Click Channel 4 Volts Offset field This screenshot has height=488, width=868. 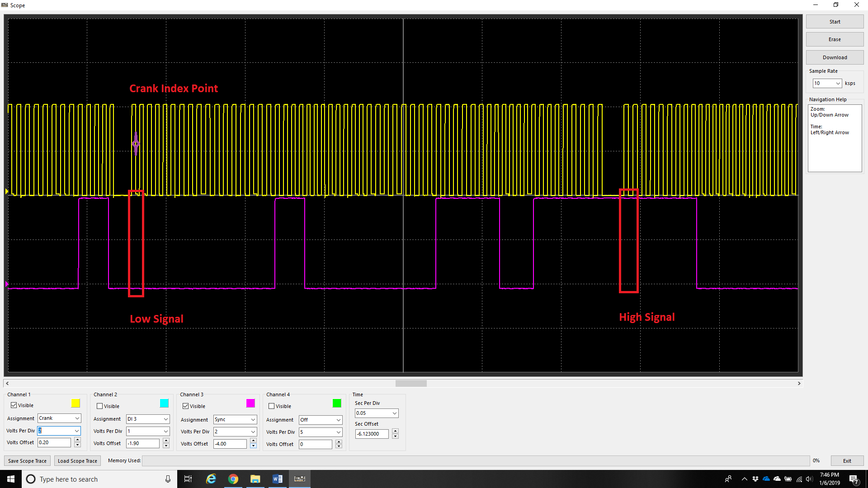(x=316, y=445)
